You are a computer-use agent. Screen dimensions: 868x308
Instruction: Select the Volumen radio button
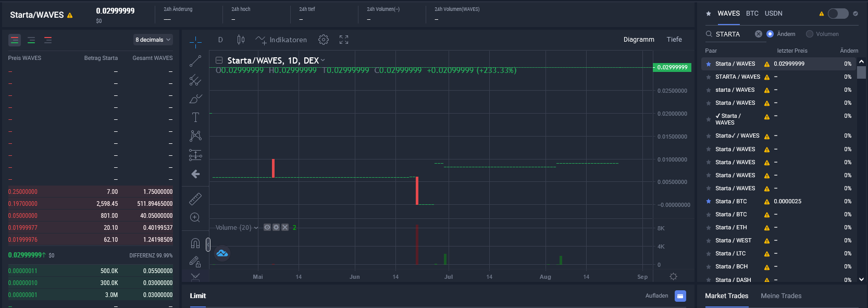810,34
